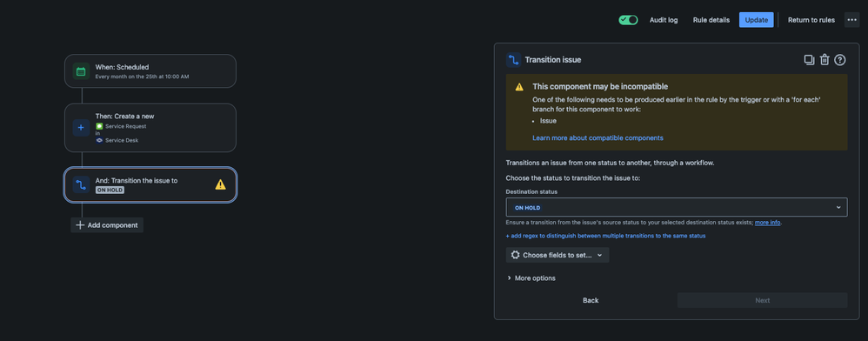Click the Service Desk project icon
868x341 pixels.
pos(99,140)
